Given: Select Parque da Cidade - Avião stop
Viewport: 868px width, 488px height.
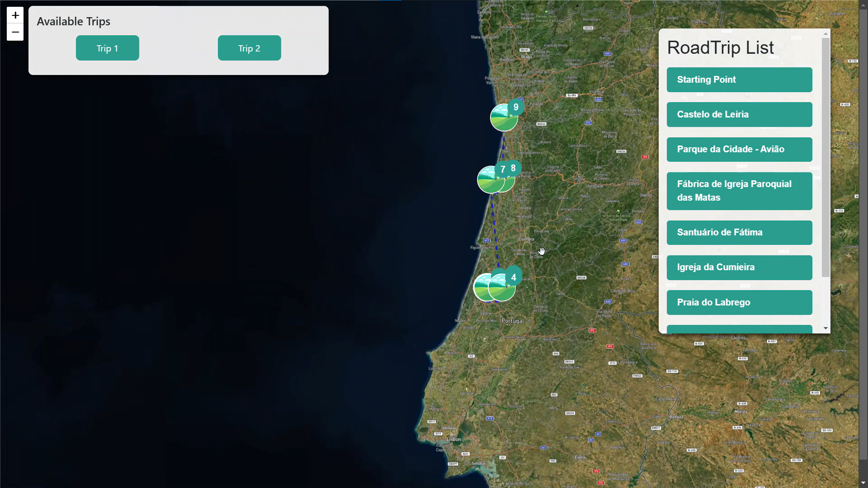Looking at the screenshot, I should (739, 150).
